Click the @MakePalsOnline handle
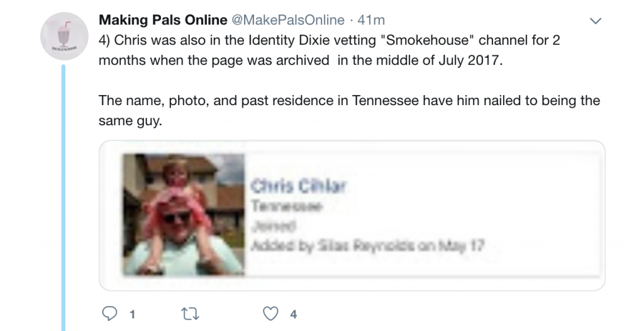The image size is (644, 331). [x=288, y=20]
